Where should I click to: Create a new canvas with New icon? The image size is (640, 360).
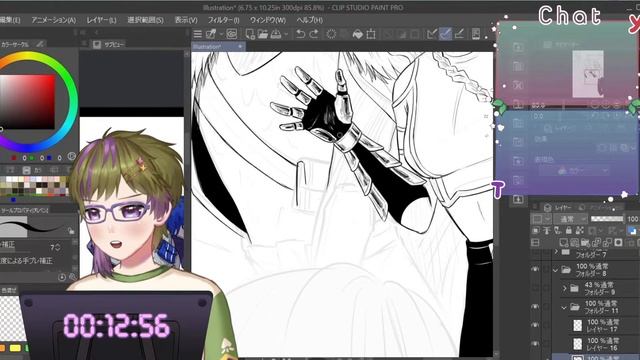[250, 34]
